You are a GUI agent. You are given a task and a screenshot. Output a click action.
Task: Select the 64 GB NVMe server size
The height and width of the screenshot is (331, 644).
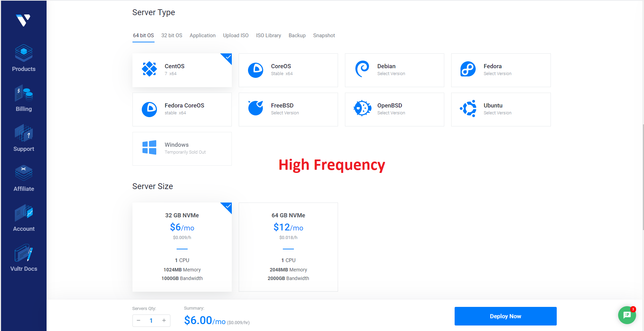pyautogui.click(x=288, y=247)
